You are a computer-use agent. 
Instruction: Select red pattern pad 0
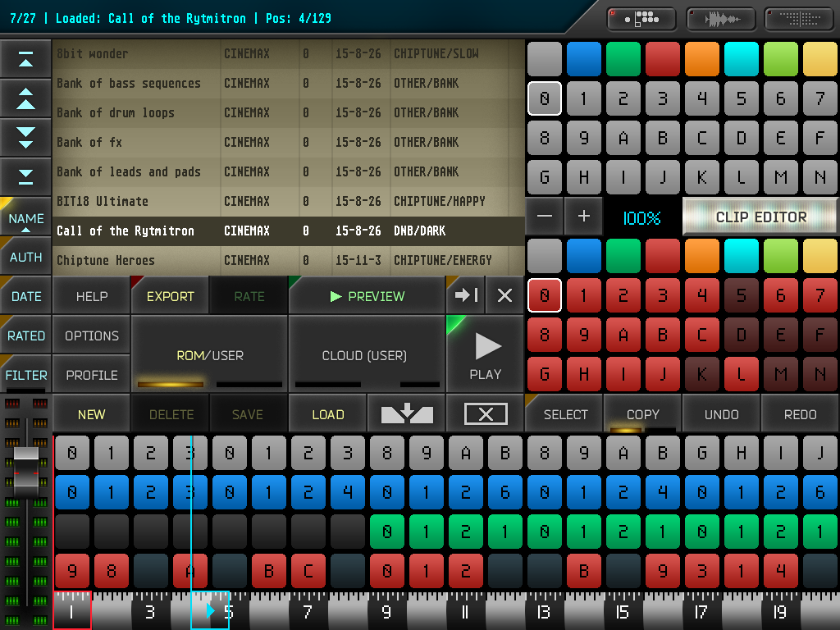coord(545,295)
